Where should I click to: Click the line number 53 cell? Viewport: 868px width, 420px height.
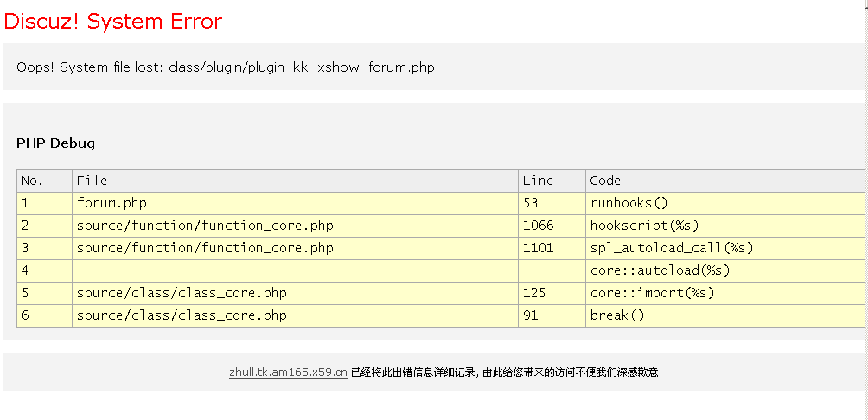coord(552,204)
